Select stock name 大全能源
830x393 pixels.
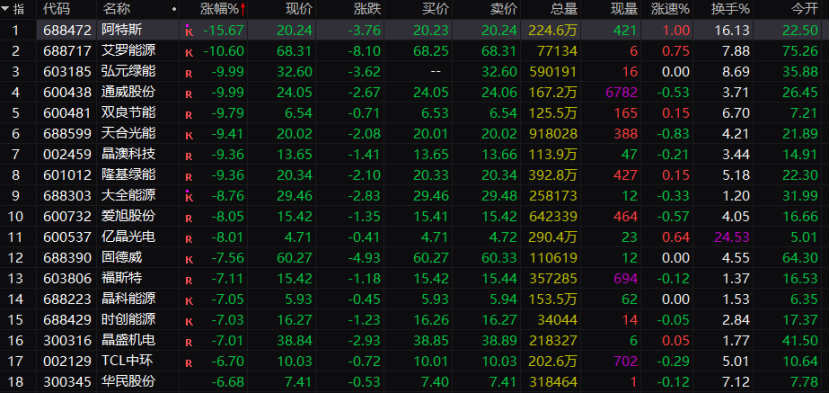[129, 195]
